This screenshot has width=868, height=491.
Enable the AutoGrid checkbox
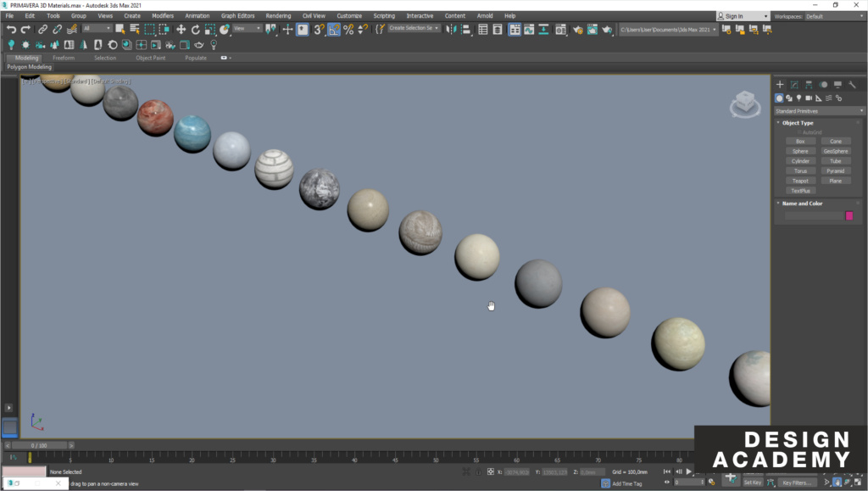(x=798, y=132)
